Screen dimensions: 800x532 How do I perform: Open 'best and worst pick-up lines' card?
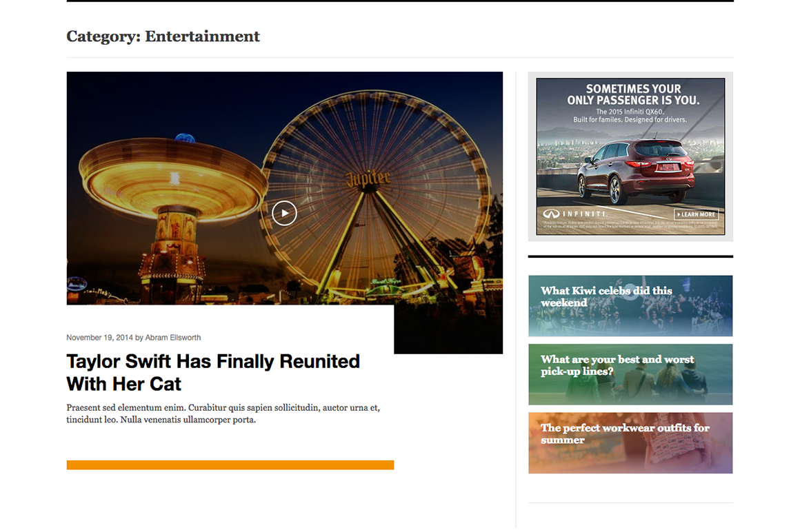coord(630,375)
